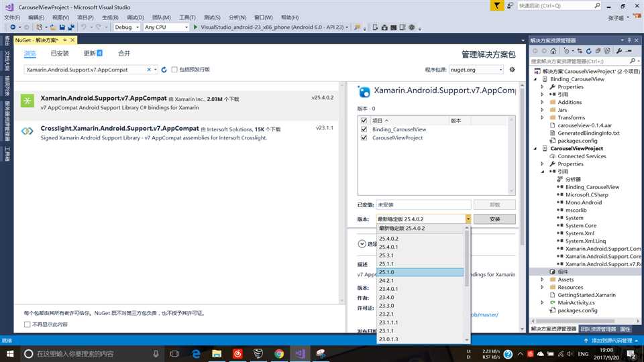Click the version dropdown list scrollbar
Screen dimensions: 644x362
click(x=467, y=259)
